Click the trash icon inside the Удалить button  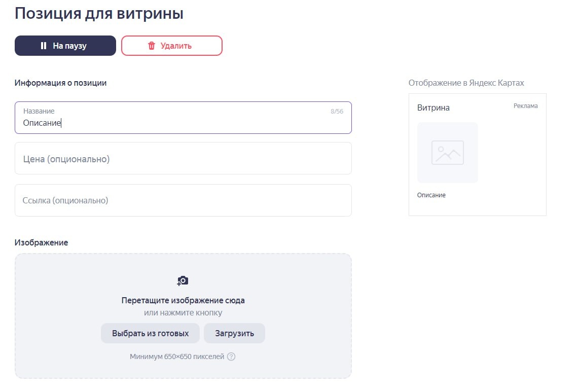pyautogui.click(x=152, y=46)
